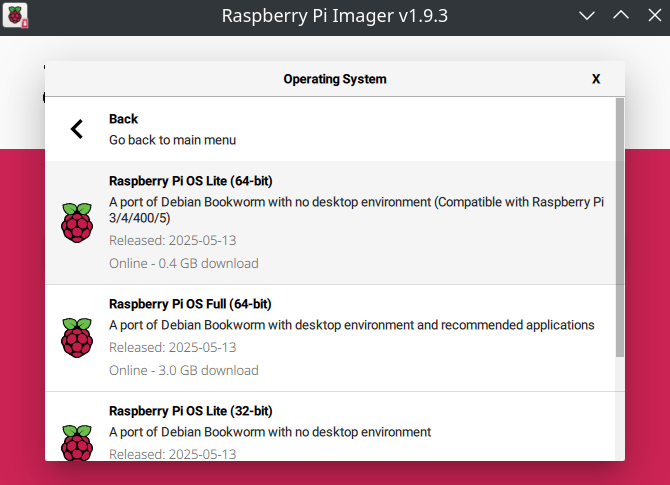
Task: Click description 'with desktop environment and recommended applications'
Action: 431,325
